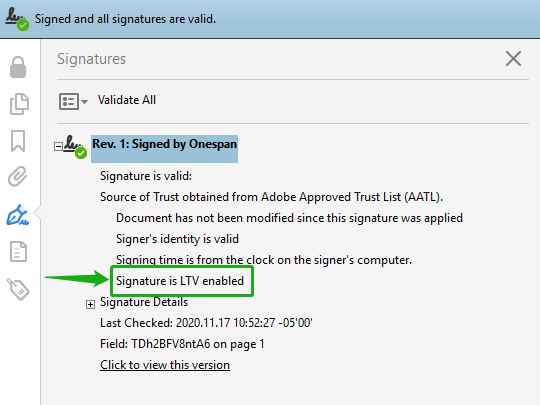
Task: Close the Signatures panel
Action: point(513,59)
